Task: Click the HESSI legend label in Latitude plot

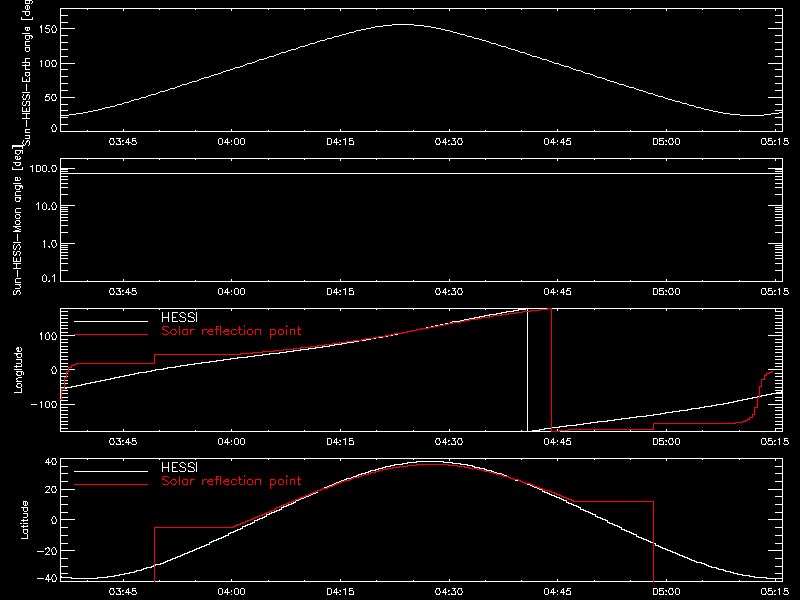Action: tap(179, 467)
